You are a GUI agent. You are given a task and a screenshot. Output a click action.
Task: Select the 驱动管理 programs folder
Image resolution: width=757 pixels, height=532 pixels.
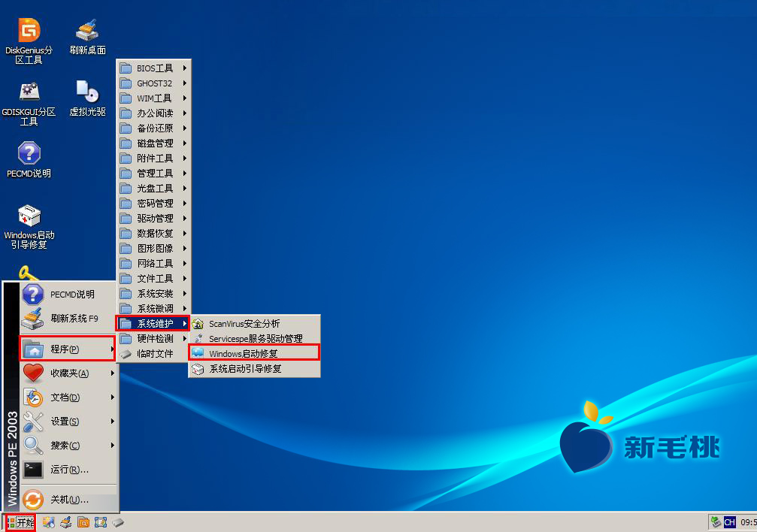154,218
